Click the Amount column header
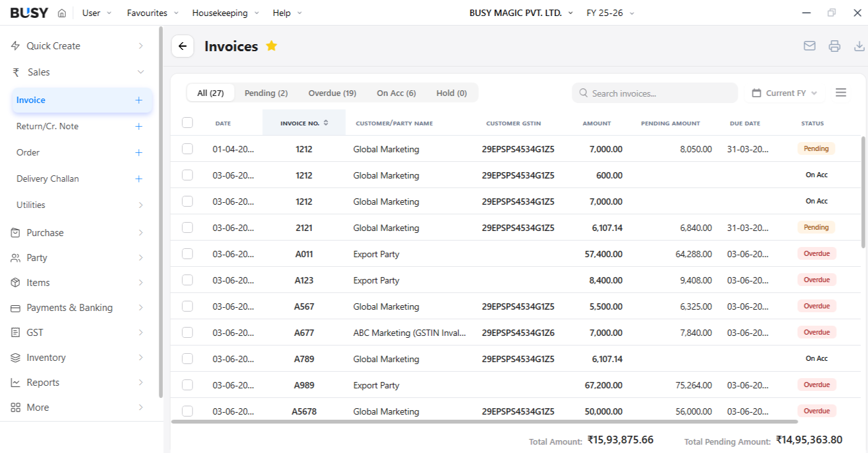The image size is (868, 453). coord(597,123)
